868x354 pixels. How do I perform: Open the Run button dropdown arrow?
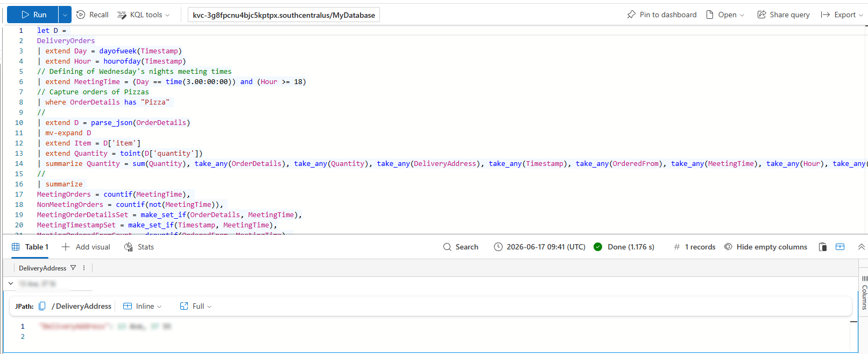[x=65, y=15]
